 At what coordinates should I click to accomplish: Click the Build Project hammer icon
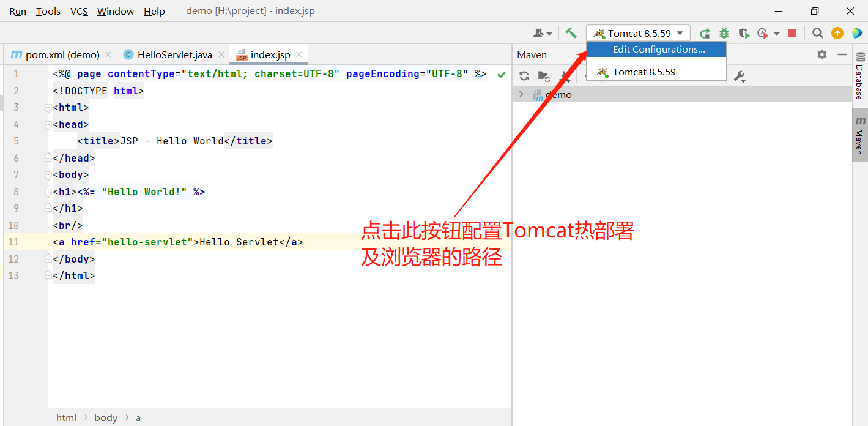coord(571,33)
